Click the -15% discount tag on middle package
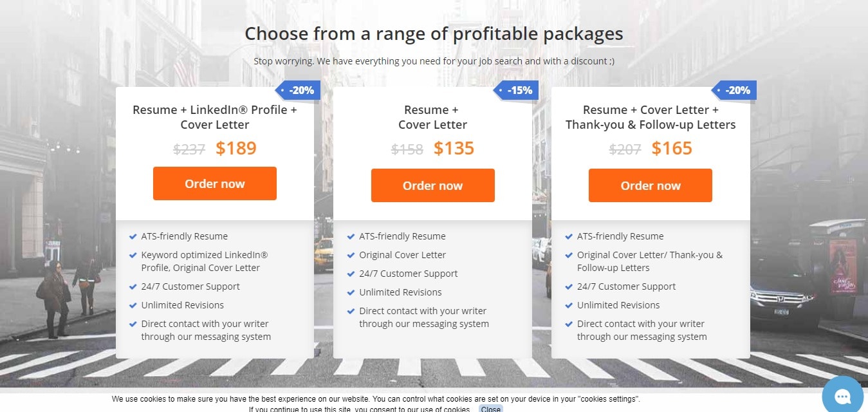Image resolution: width=868 pixels, height=412 pixels. [516, 91]
